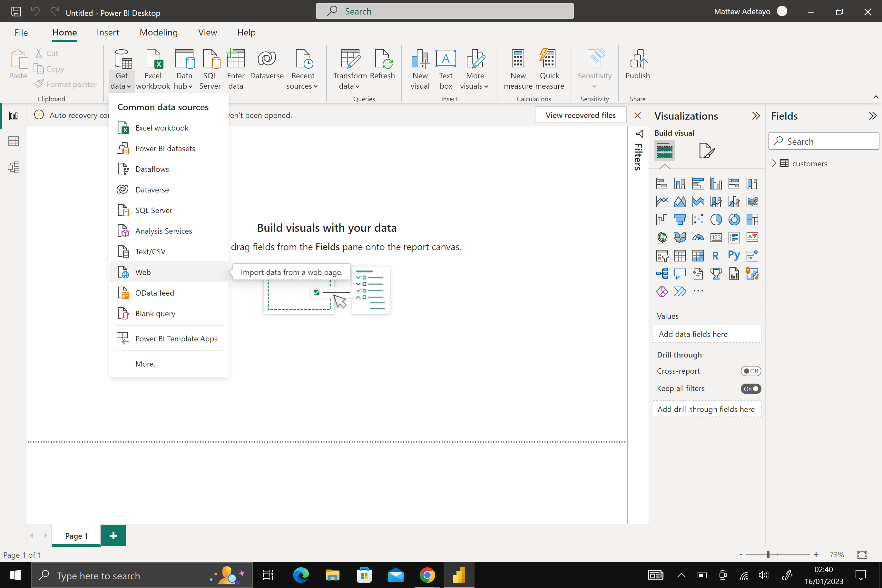Click the Refresh button in Queries

tap(382, 64)
